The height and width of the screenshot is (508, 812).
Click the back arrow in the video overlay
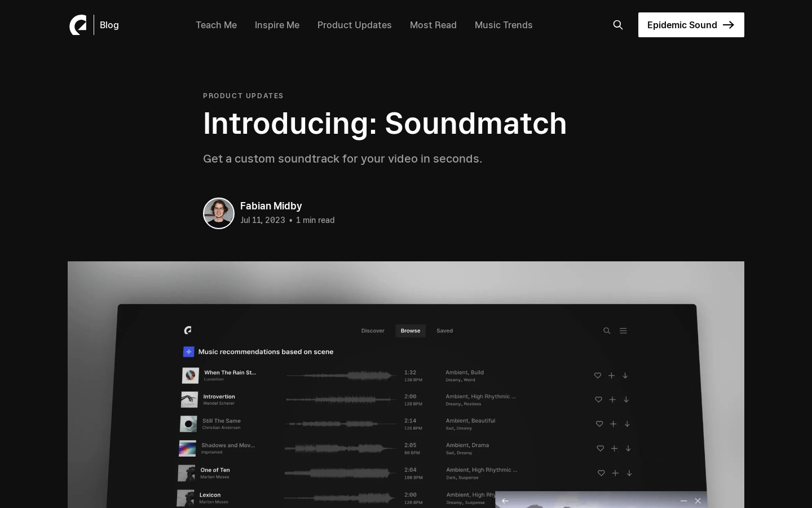[x=505, y=501]
